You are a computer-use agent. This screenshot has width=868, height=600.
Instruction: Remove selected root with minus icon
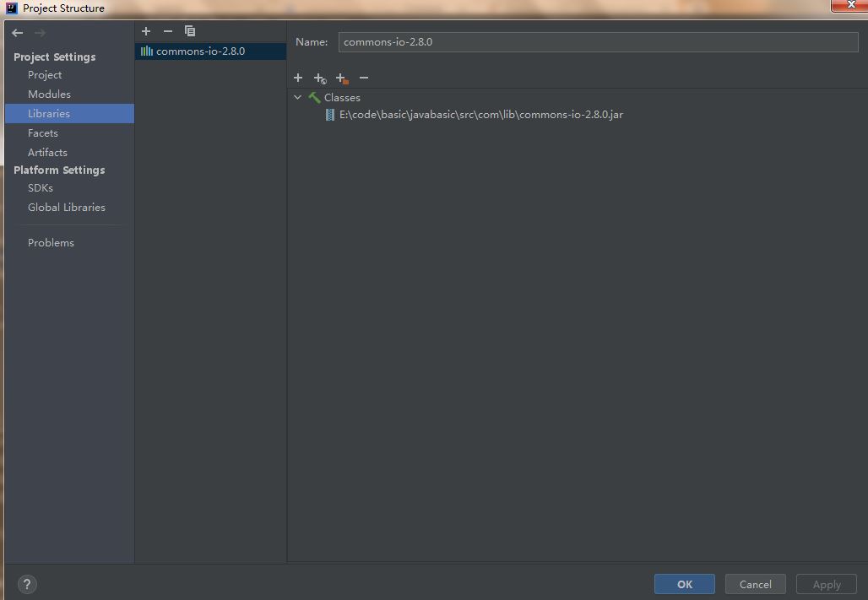point(364,78)
